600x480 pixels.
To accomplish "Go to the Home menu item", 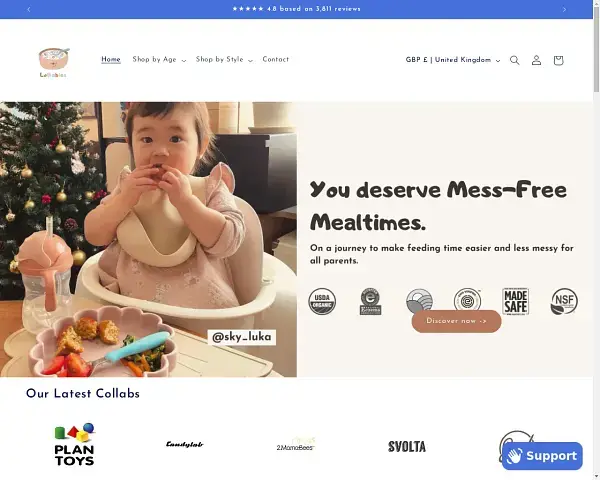I will [x=111, y=59].
